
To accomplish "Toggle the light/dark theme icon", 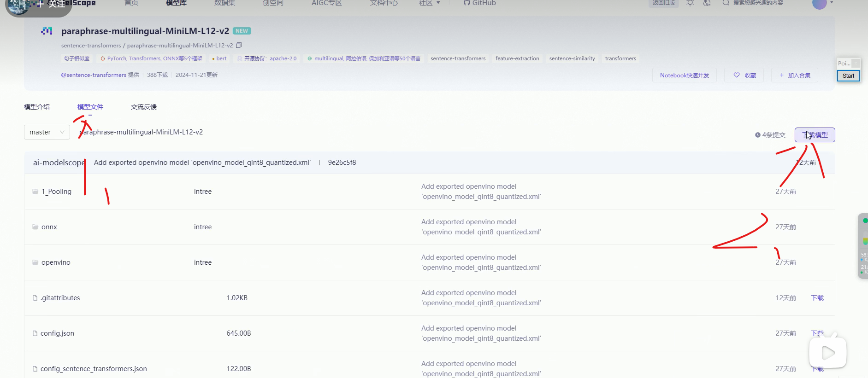I will point(690,3).
